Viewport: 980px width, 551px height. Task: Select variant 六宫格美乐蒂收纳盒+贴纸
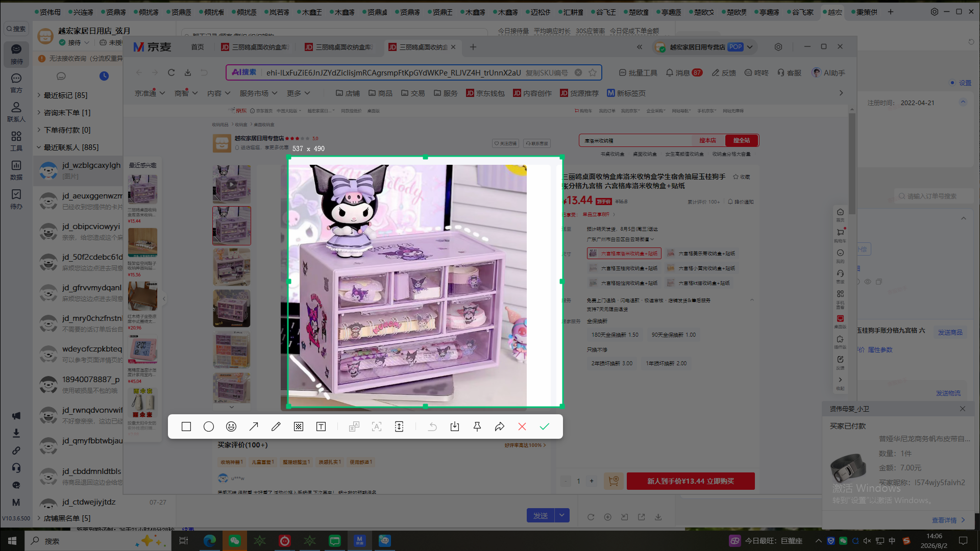702,253
